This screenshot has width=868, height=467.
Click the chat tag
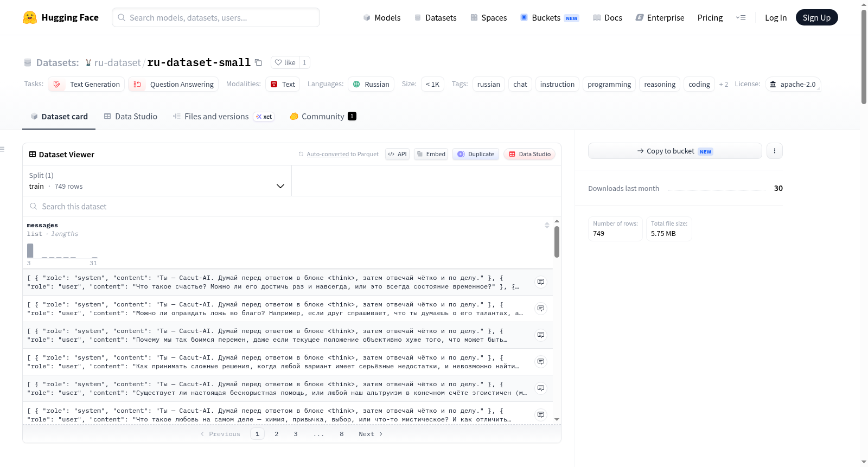520,84
